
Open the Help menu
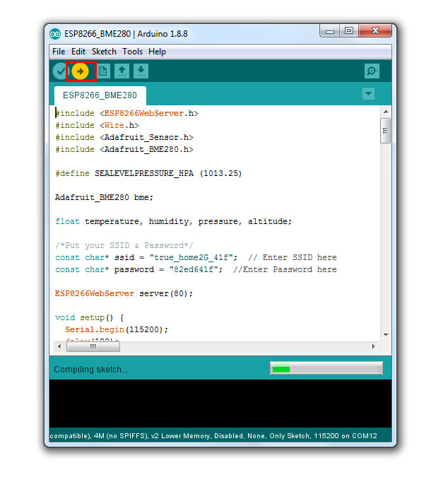point(157,52)
